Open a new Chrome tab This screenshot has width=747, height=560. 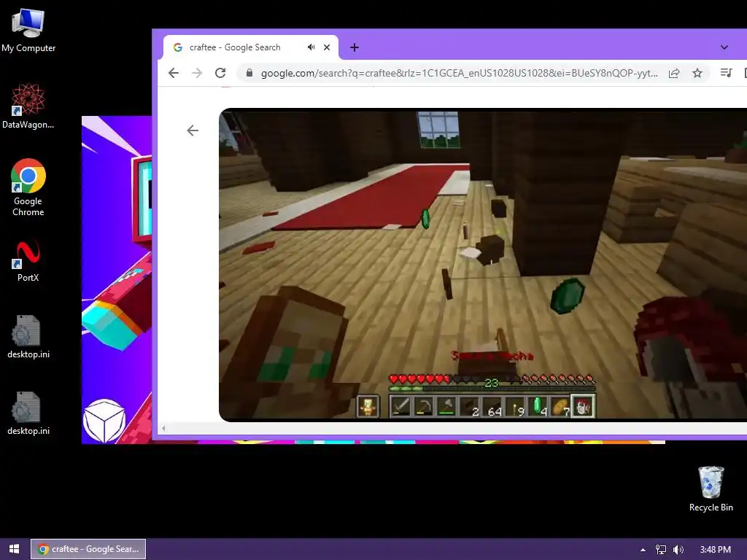click(x=354, y=47)
